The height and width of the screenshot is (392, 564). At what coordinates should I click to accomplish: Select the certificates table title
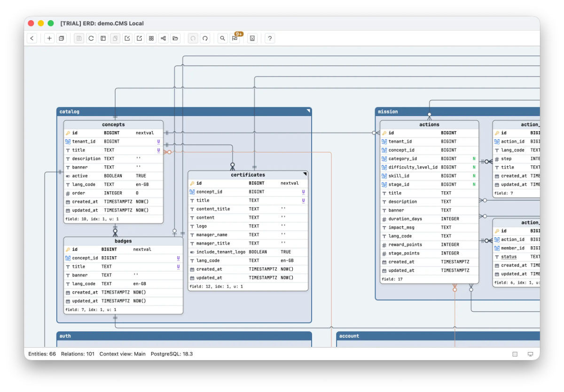pyautogui.click(x=248, y=175)
